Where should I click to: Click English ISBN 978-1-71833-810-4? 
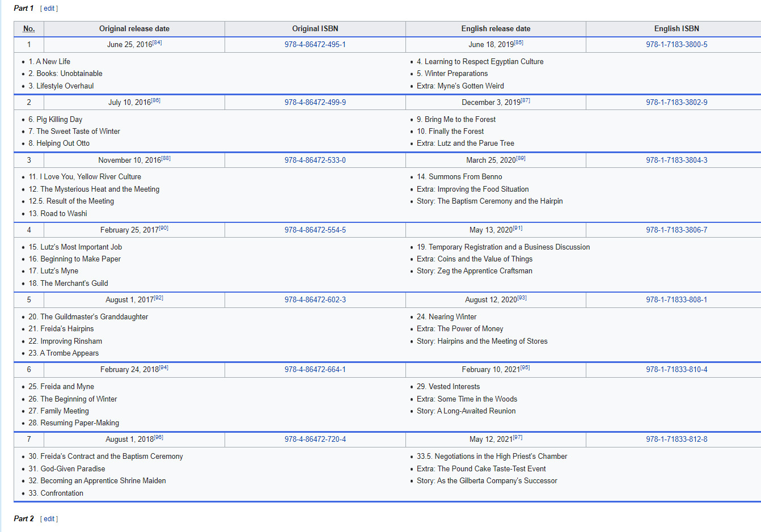pyautogui.click(x=676, y=370)
